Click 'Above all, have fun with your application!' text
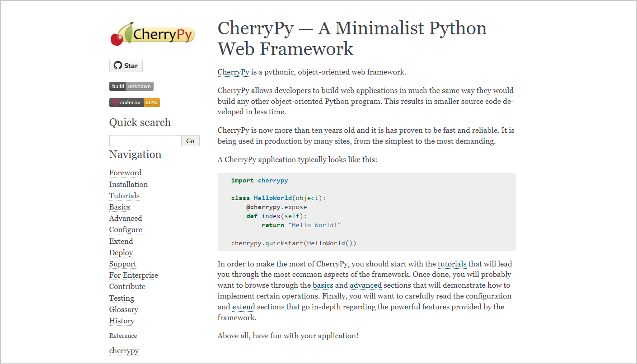This screenshot has width=637, height=364. (x=288, y=336)
